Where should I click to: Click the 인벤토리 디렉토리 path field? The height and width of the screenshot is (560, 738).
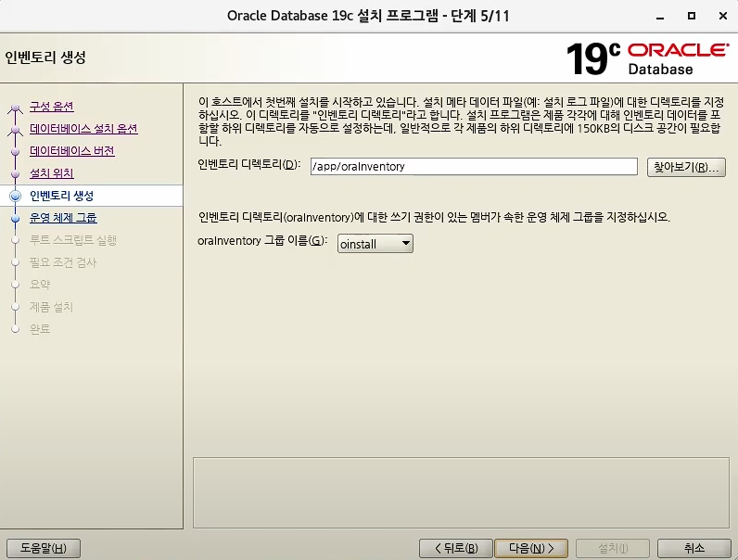(x=474, y=167)
